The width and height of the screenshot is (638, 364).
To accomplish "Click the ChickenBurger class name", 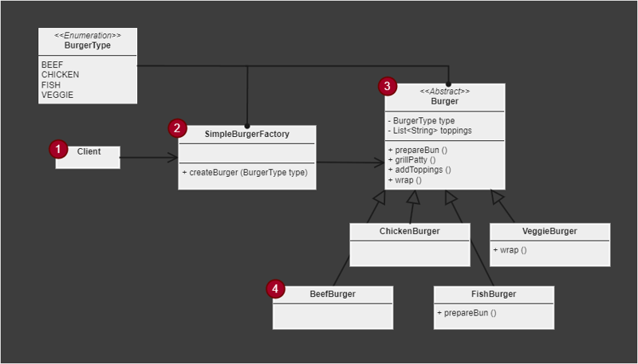I will tap(409, 232).
